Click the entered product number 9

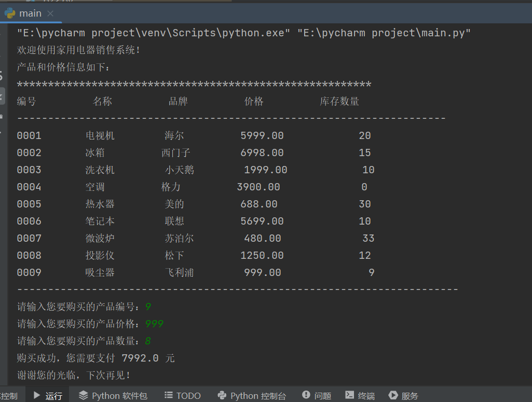click(x=148, y=307)
